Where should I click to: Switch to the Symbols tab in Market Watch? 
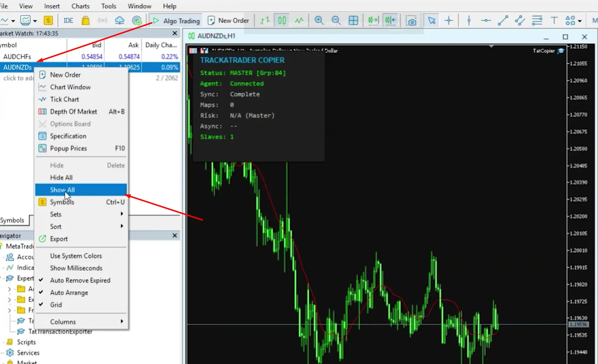point(13,220)
